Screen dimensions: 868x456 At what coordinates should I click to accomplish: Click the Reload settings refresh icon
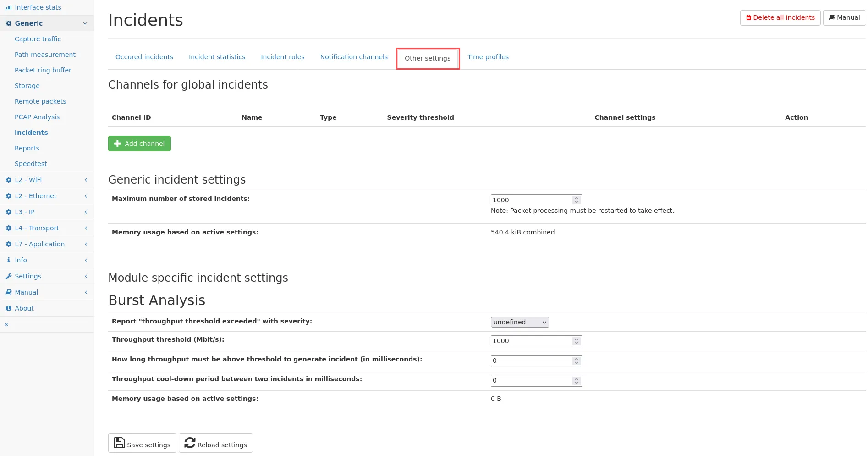click(190, 443)
